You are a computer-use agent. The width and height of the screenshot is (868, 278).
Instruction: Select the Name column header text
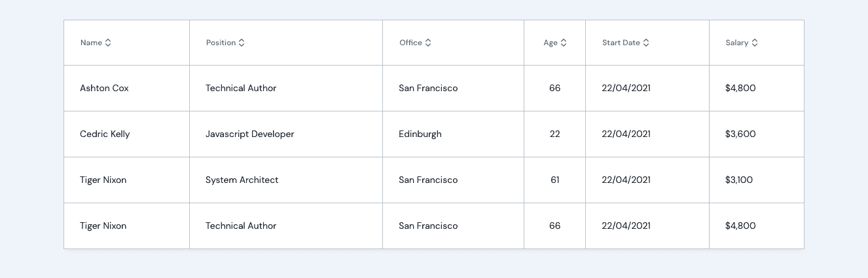click(91, 43)
